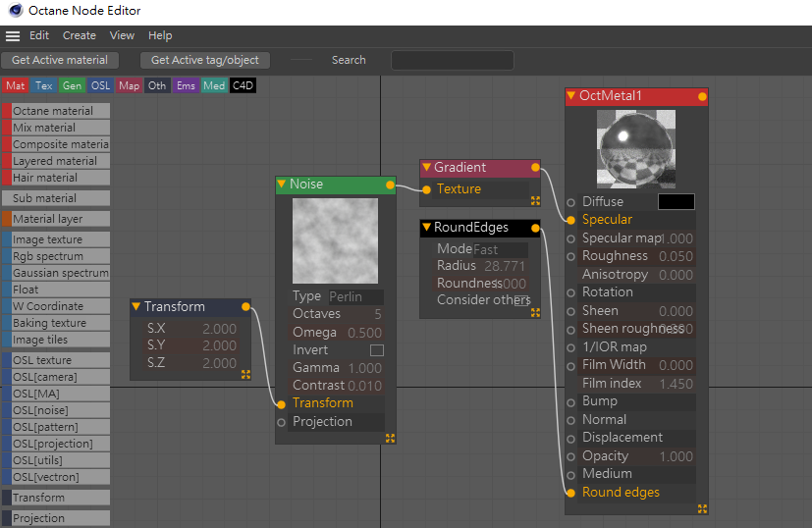The height and width of the screenshot is (528, 812).
Task: Click the Noise node output port
Action: [390, 185]
